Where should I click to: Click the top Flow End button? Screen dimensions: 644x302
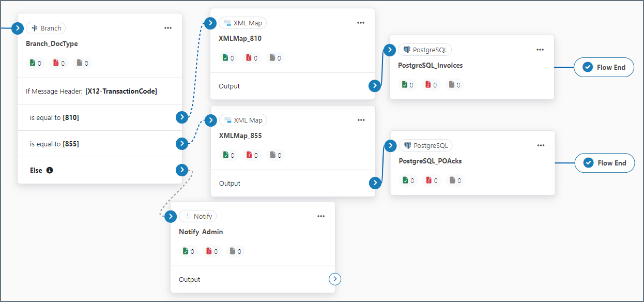604,67
